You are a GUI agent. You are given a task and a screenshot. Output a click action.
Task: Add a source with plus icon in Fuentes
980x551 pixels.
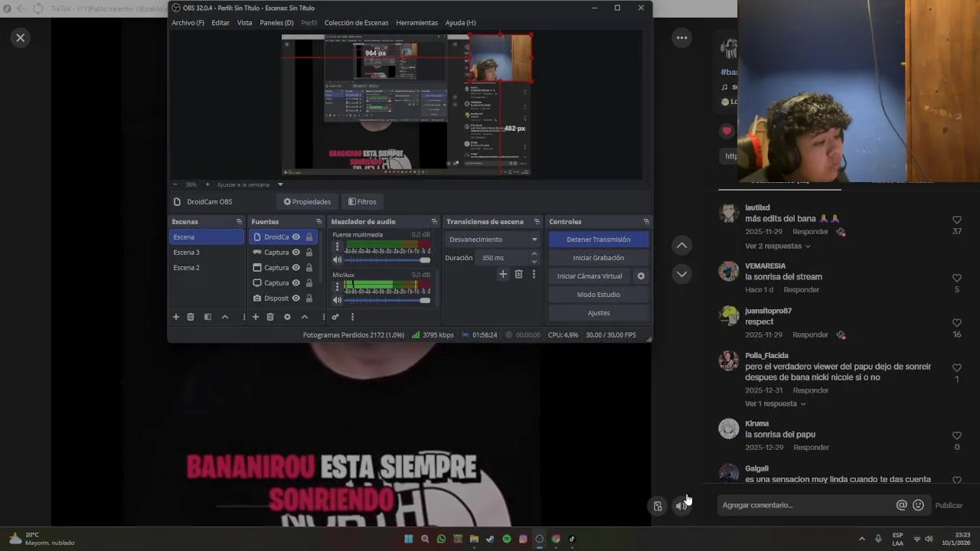[256, 317]
